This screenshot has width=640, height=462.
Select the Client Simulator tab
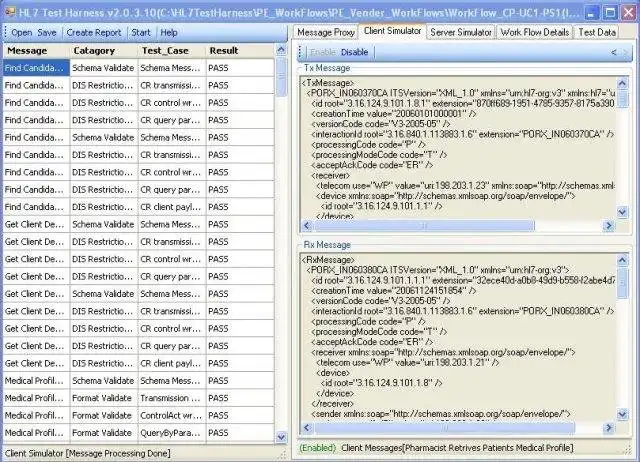pyautogui.click(x=392, y=31)
